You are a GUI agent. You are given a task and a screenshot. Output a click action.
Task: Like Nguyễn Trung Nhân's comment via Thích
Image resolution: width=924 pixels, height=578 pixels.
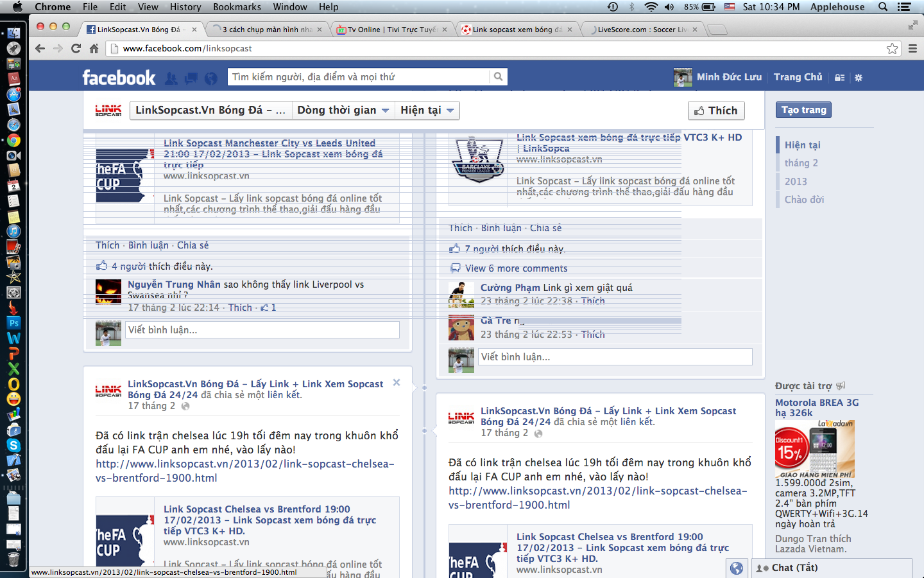(x=240, y=308)
